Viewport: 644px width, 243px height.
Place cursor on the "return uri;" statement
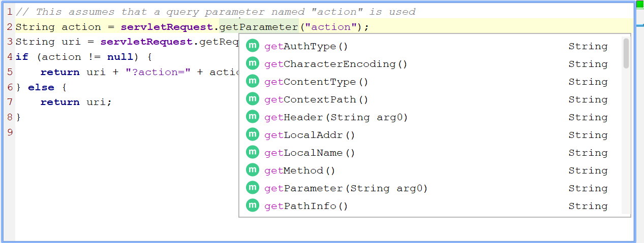[x=76, y=102]
